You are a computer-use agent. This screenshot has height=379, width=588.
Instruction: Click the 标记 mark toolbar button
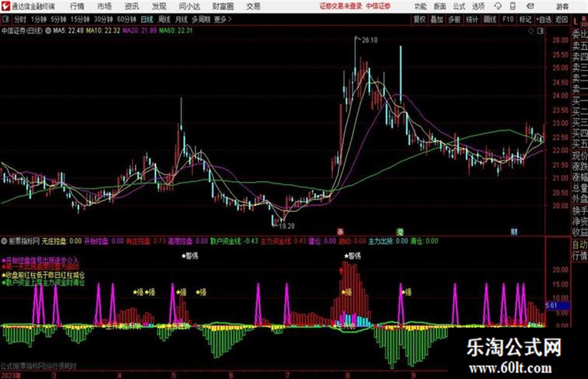coord(525,19)
